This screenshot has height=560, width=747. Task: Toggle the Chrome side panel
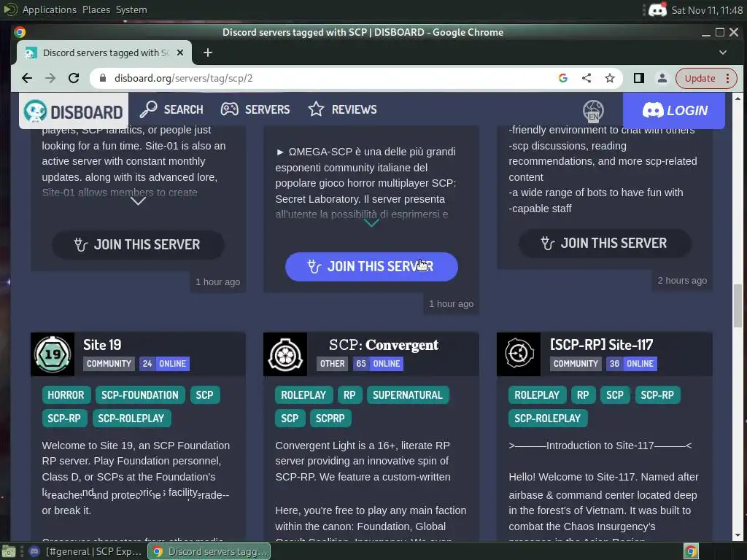click(639, 78)
